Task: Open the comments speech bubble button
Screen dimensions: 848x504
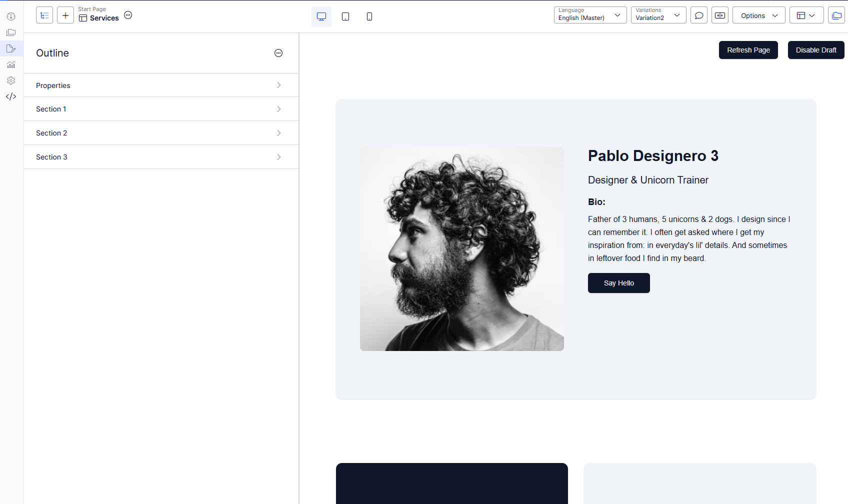Action: (x=699, y=15)
